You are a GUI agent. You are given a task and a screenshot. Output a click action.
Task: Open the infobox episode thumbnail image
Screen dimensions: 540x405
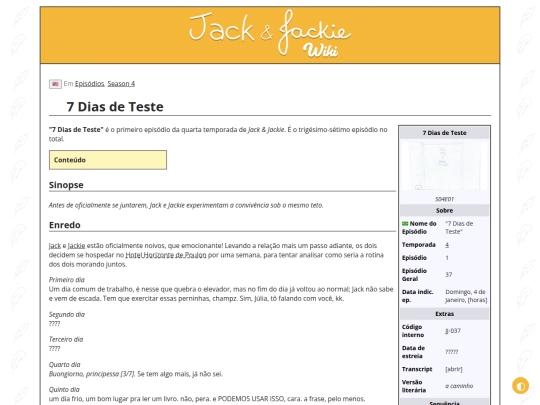444,166
